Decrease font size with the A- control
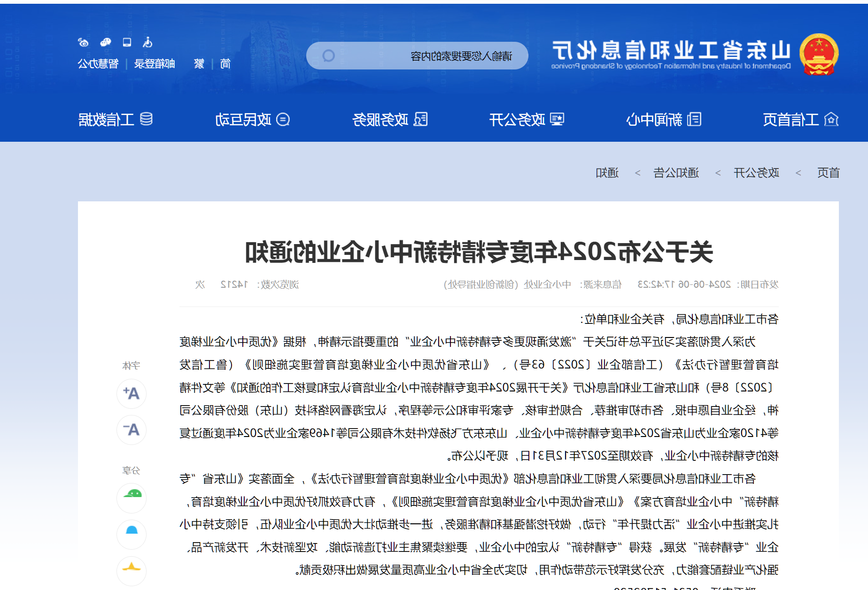 [132, 429]
